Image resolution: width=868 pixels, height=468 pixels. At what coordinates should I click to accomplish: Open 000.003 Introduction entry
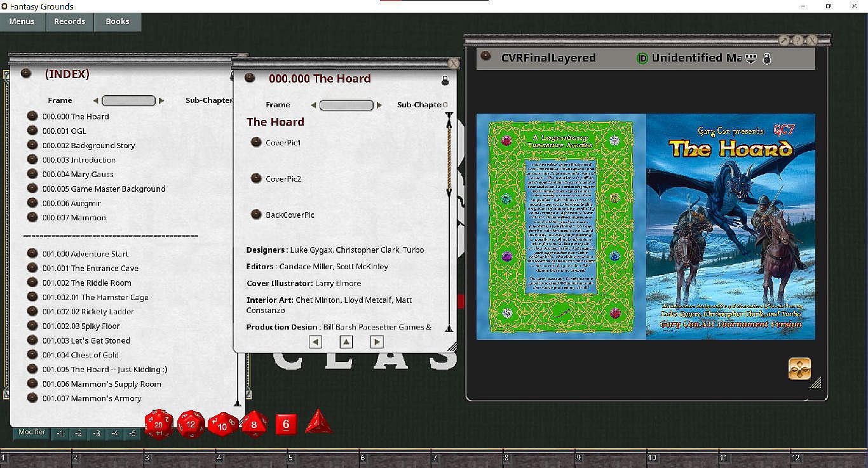coord(79,159)
